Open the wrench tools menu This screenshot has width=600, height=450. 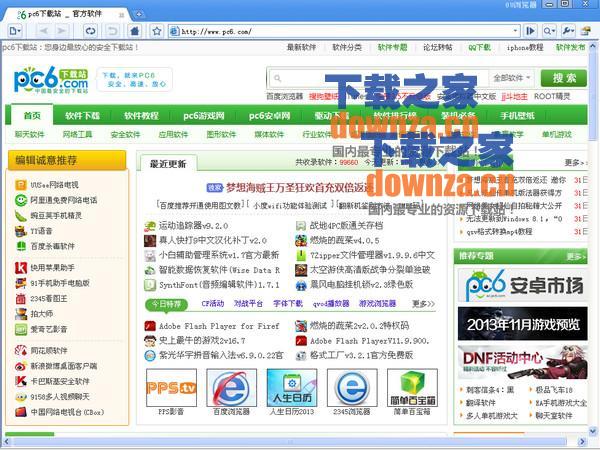[568, 31]
